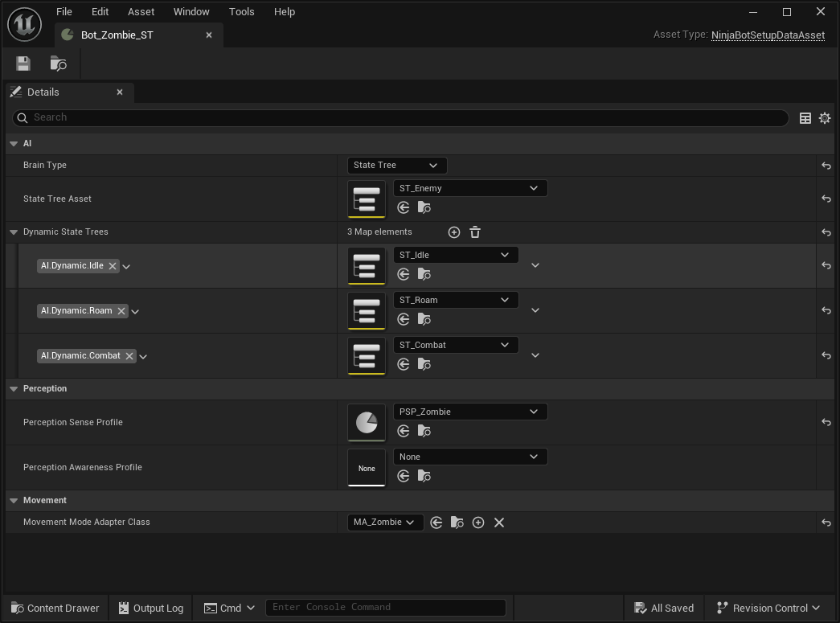Save the Bot_Zombie_ST asset
Screen dimensions: 840x623
(23, 63)
